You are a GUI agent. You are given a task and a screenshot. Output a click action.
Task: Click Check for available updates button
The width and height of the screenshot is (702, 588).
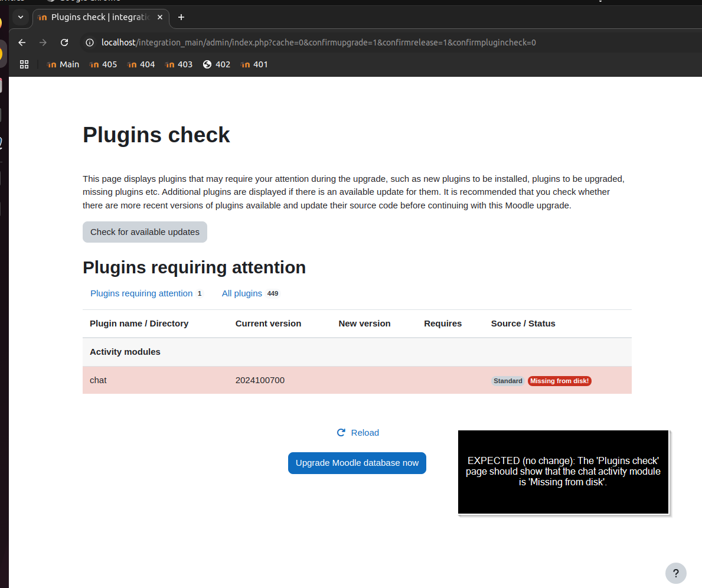point(145,232)
